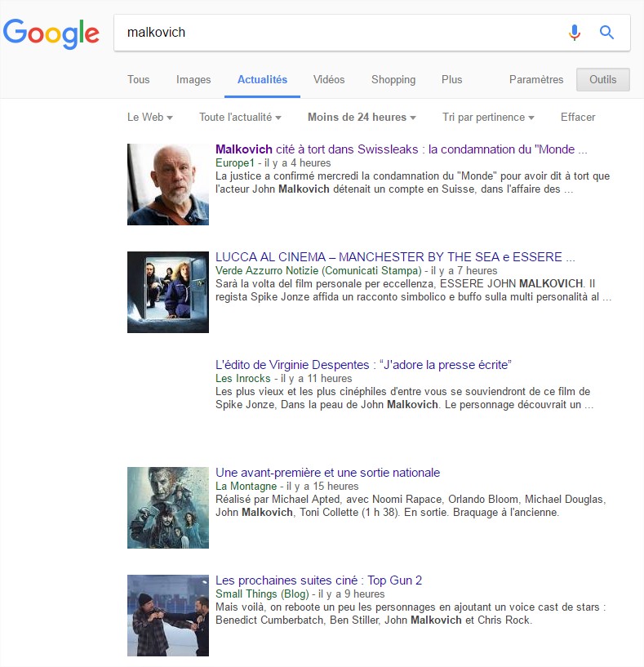Open Les prochaines suites ciné : Top Gun 2
Image resolution: width=644 pixels, height=667 pixels.
click(318, 580)
